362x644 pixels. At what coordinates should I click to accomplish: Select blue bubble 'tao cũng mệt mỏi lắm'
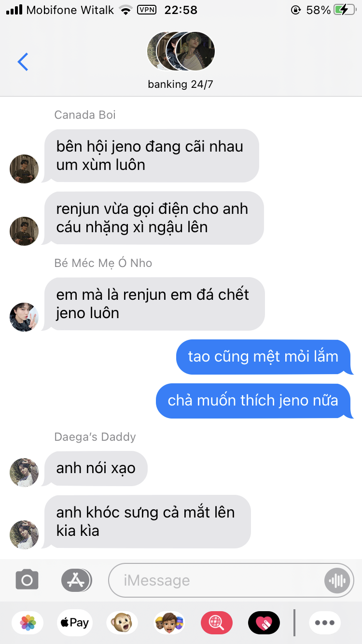click(x=264, y=357)
